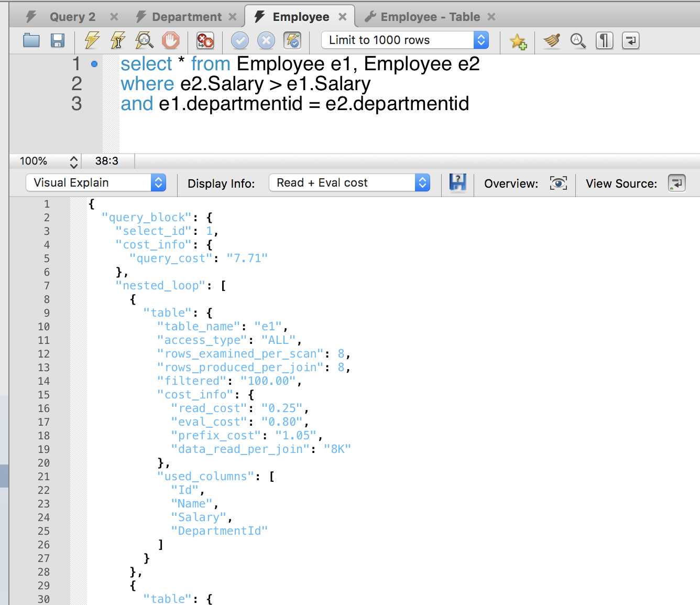This screenshot has height=605, width=700.
Task: Roll back the transaction with the X icon
Action: 266,40
